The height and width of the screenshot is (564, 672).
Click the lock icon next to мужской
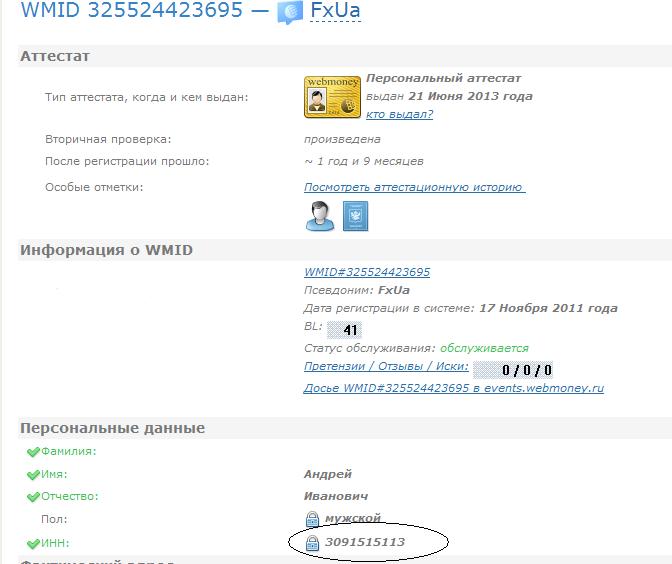(x=312, y=518)
